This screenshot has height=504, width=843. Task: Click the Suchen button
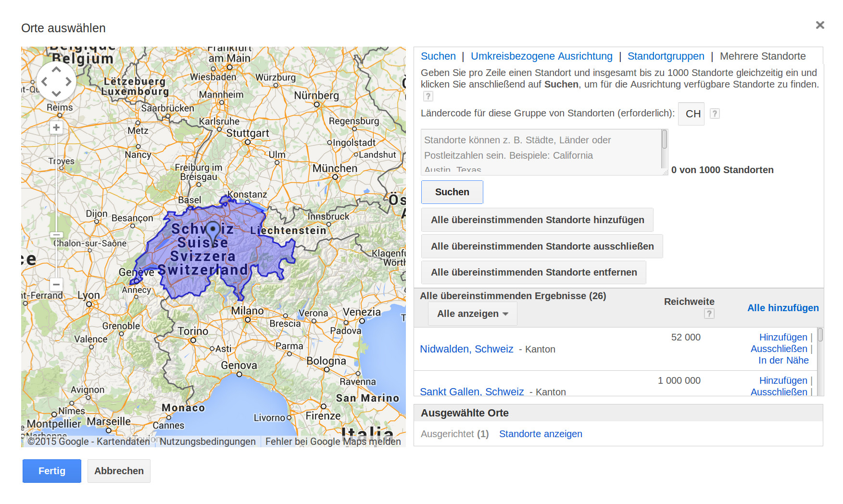coord(452,192)
